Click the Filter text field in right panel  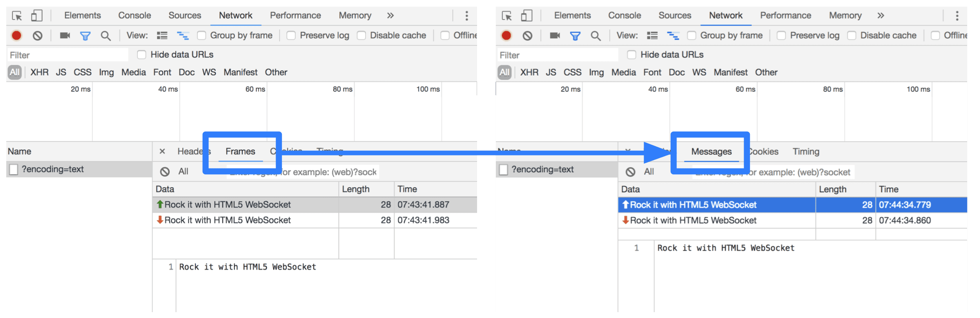tap(557, 55)
